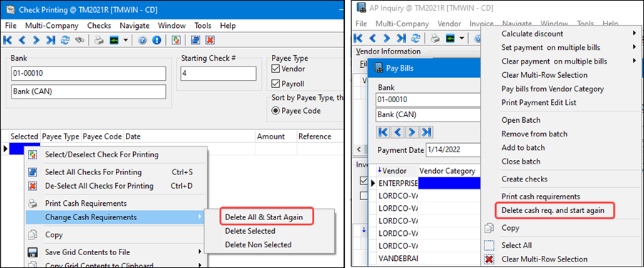The image size is (644, 268).
Task: Click the blue info icon in Check Printing toolbar
Action: (x=156, y=40)
